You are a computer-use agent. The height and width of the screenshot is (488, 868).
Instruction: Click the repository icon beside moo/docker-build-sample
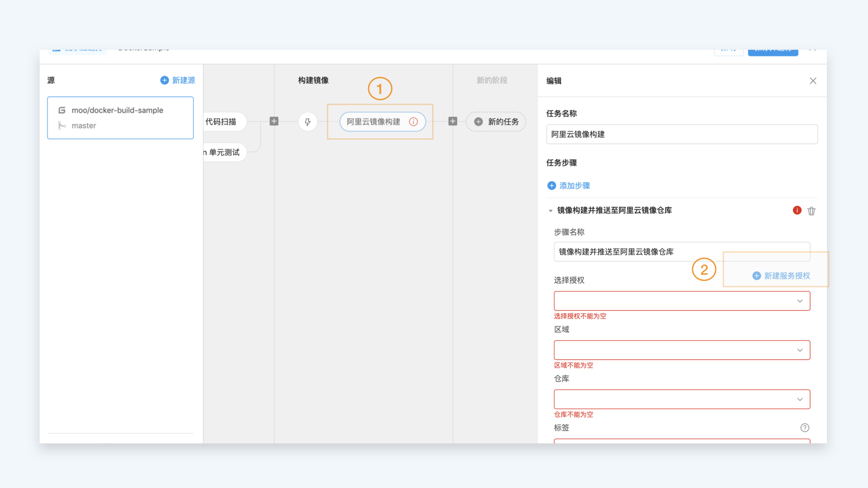pyautogui.click(x=62, y=110)
